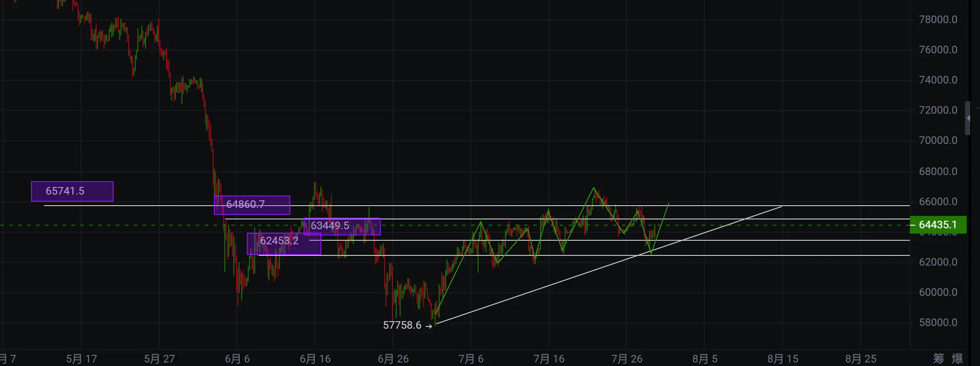Select the 62453.2 purple price label
980x366 pixels.
284,244
